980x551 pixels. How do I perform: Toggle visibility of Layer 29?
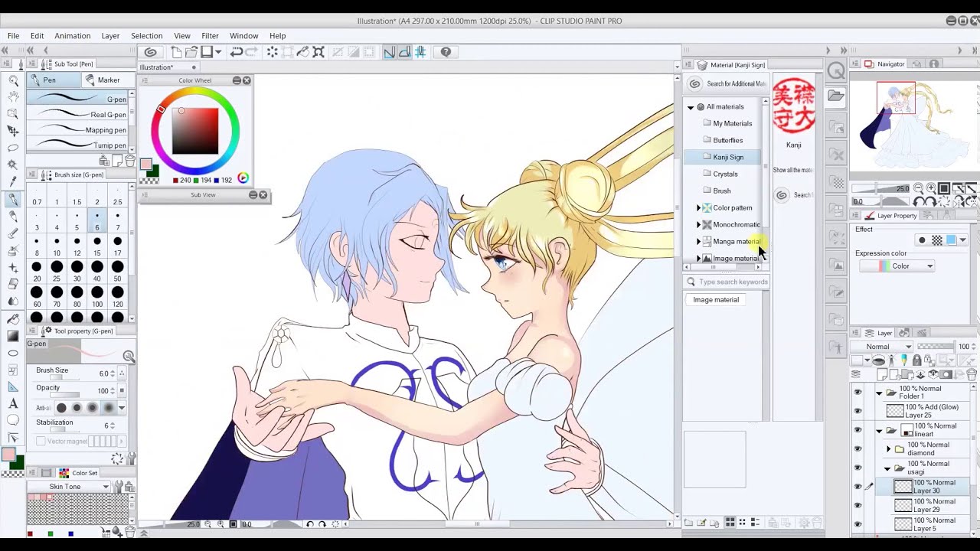pos(857,505)
